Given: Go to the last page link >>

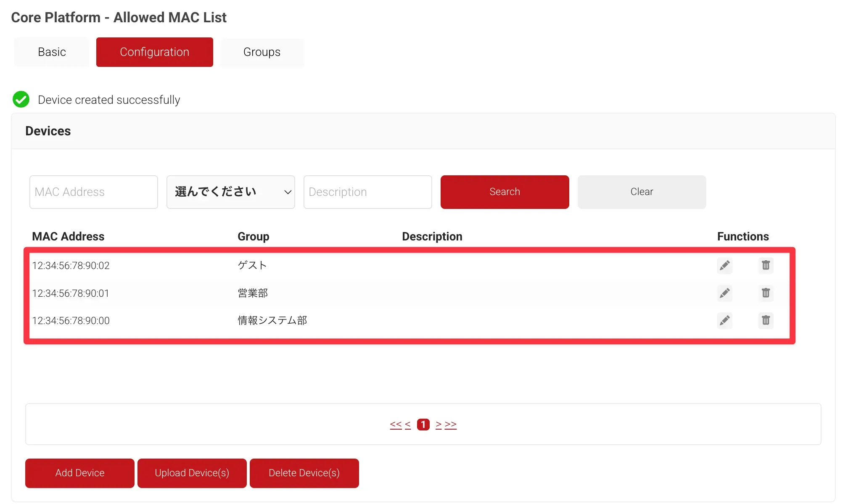Looking at the screenshot, I should 451,424.
